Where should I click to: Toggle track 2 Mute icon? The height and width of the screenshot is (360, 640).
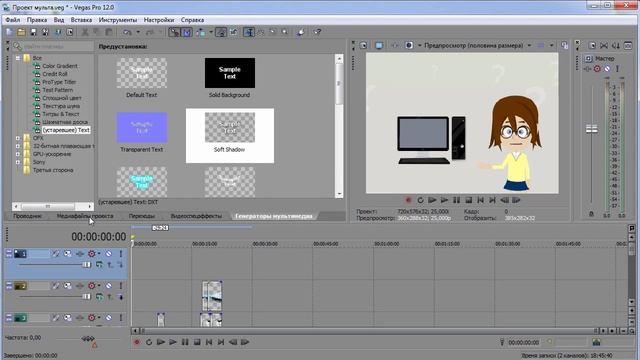coord(109,286)
